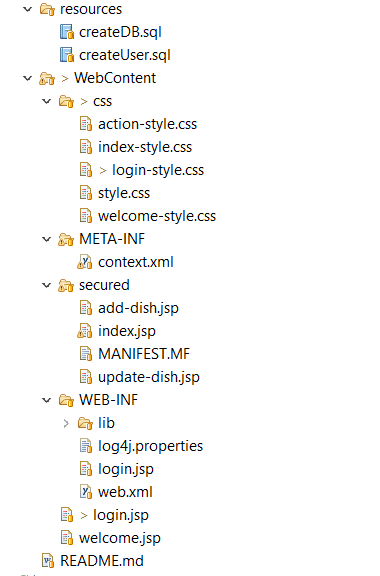Open web.xml file name

[x=125, y=492]
